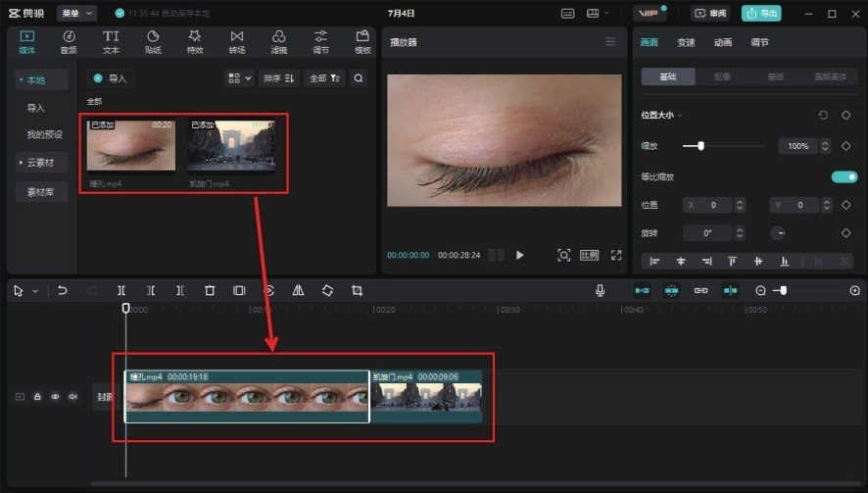Viewport: 868px width, 493px height.
Task: Click the microphone record voiceover icon
Action: point(601,290)
